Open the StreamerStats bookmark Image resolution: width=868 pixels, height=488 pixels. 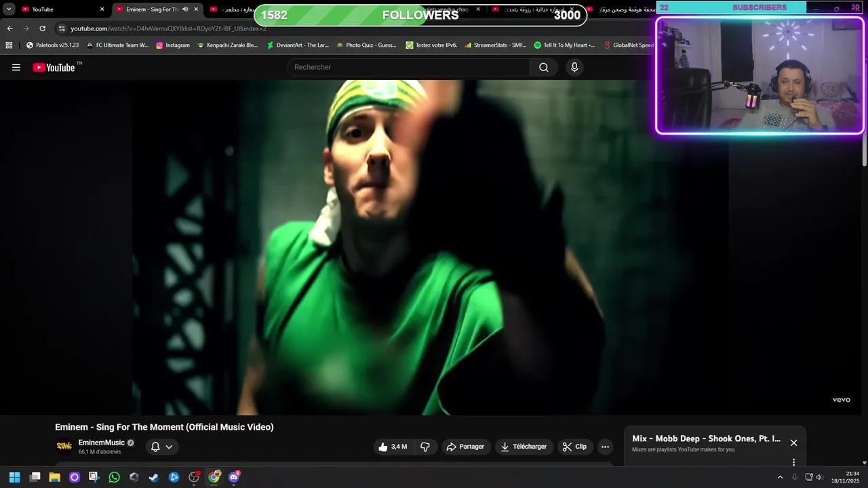click(x=495, y=45)
